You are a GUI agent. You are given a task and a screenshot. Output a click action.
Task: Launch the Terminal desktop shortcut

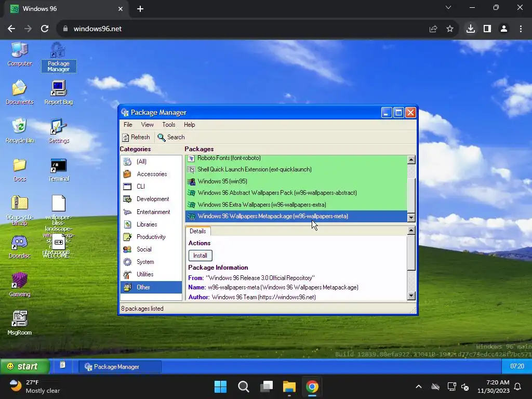point(59,170)
